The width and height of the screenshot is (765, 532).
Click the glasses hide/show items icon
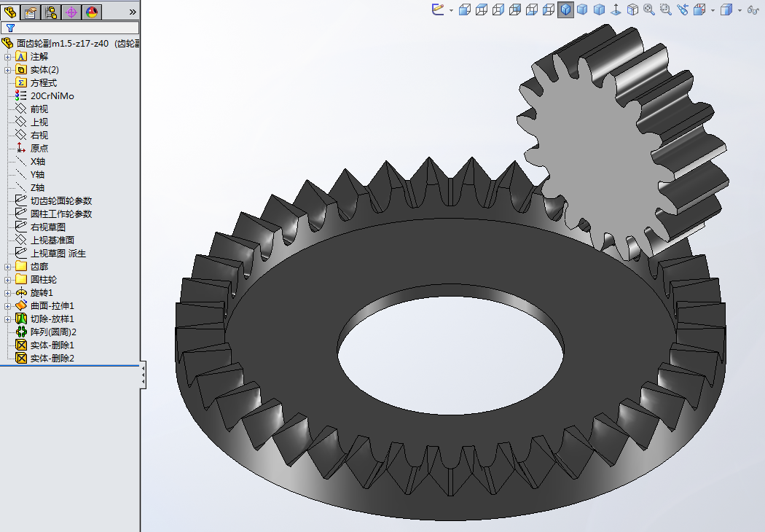(753, 9)
